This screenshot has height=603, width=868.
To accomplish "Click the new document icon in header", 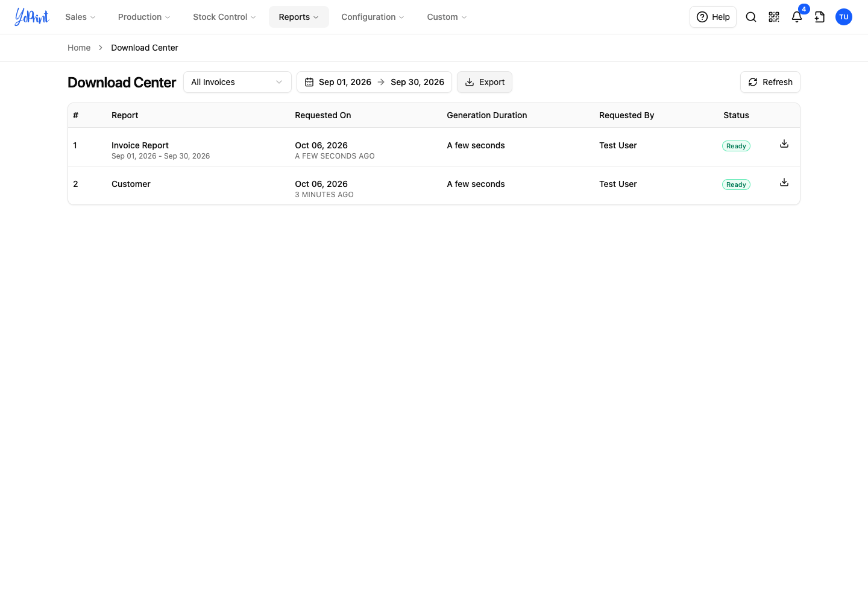I will click(820, 17).
